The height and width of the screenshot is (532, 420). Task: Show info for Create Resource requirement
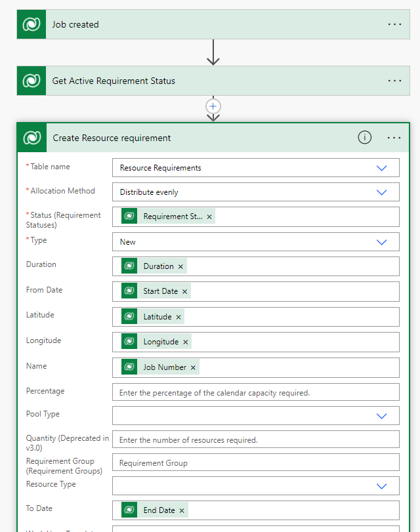pos(365,138)
